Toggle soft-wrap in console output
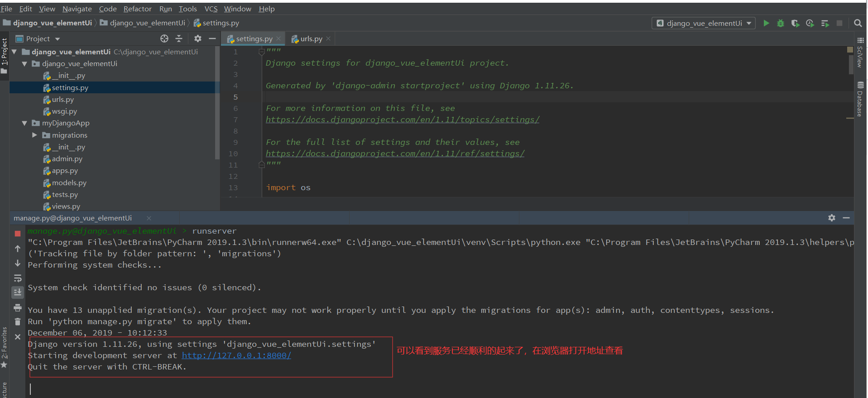Viewport: 868px width, 398px height. [x=18, y=278]
